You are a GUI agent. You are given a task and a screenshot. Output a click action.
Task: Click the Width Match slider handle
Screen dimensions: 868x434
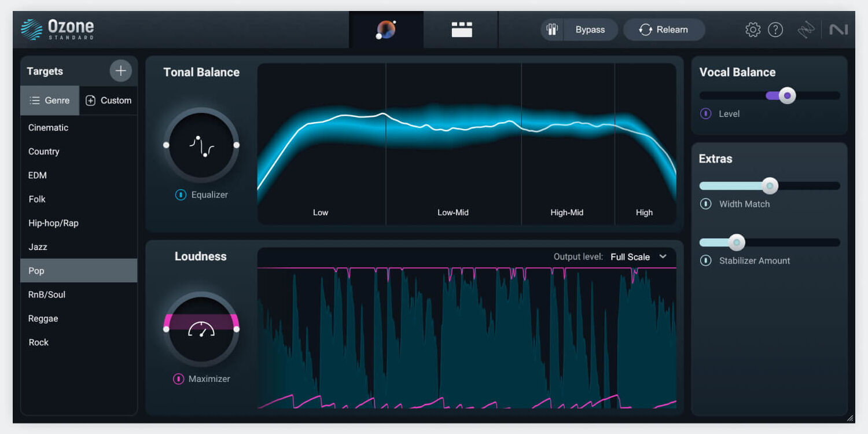(x=770, y=186)
